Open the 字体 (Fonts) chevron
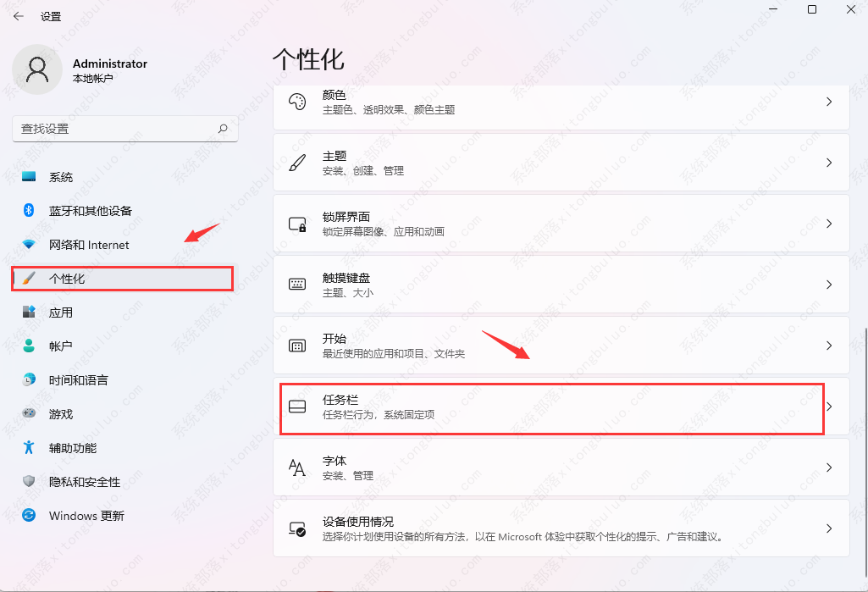The width and height of the screenshot is (868, 592). [x=829, y=468]
